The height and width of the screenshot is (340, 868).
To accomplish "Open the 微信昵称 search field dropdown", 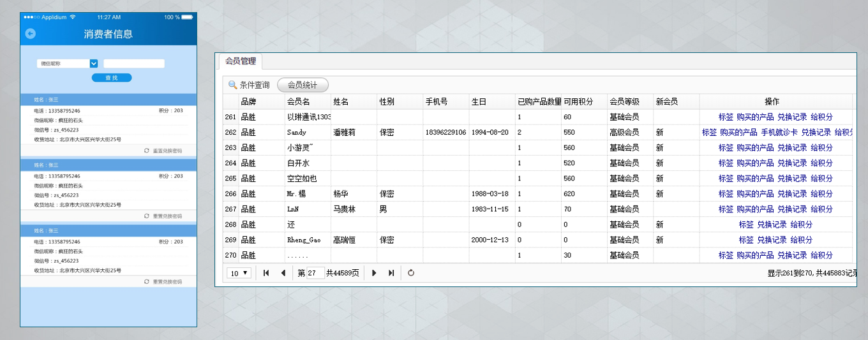I will (x=94, y=63).
